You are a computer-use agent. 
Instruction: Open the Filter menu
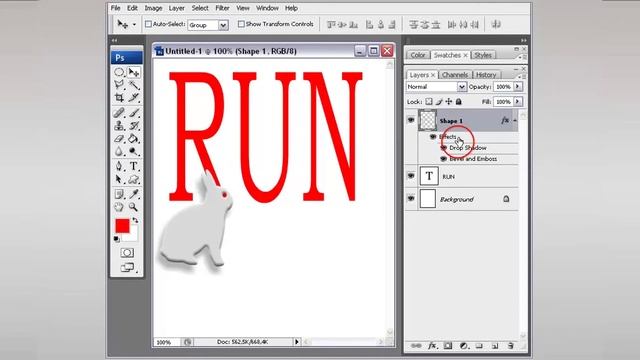[222, 8]
